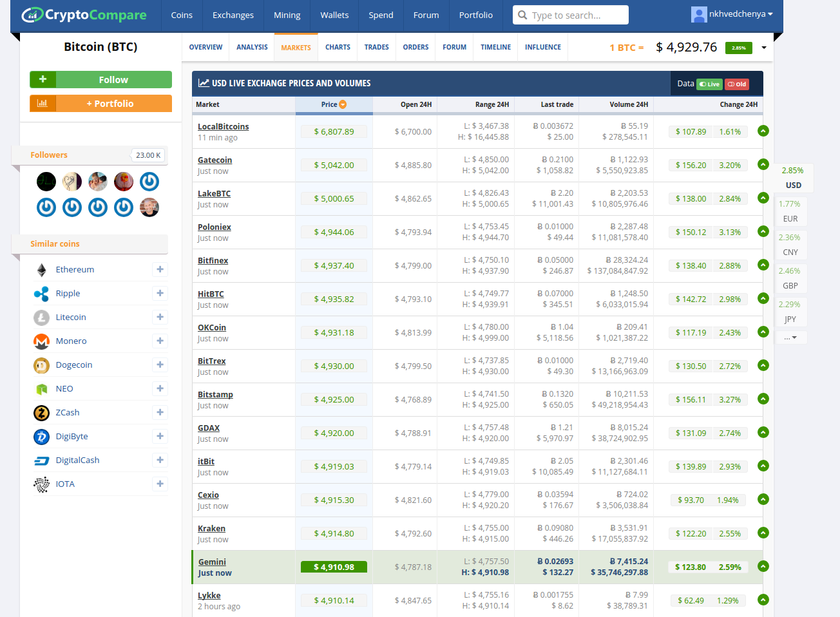
Task: Switch to the Trades tab
Action: [x=376, y=48]
